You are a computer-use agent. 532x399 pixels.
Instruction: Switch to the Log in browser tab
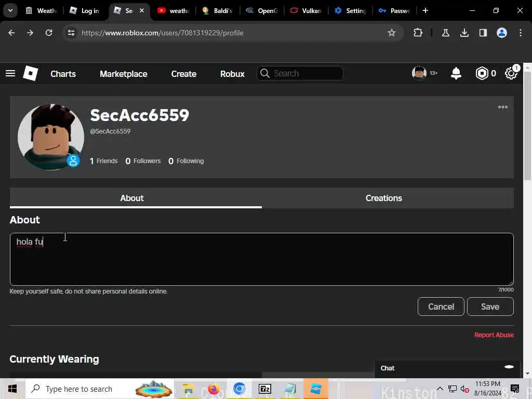85,10
